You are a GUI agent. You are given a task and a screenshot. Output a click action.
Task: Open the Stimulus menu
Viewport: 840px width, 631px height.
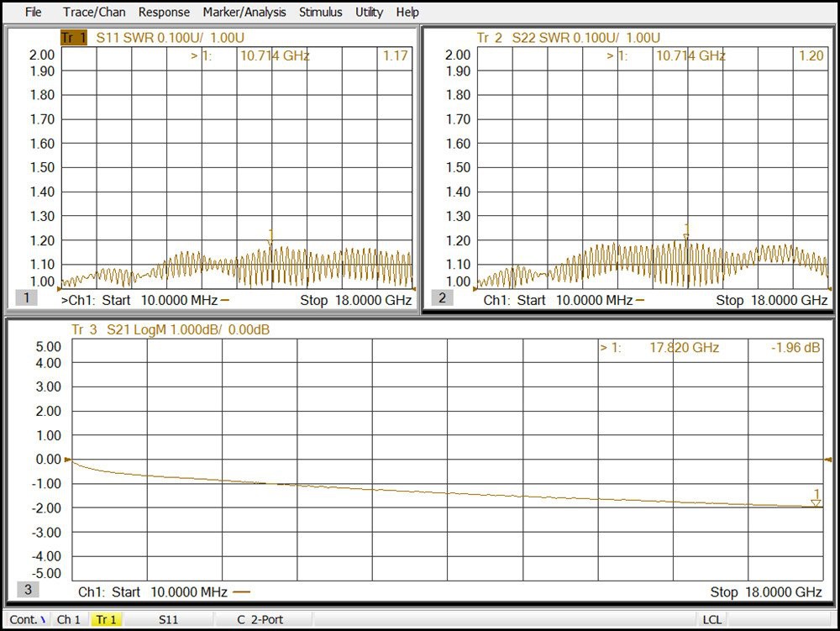[321, 12]
